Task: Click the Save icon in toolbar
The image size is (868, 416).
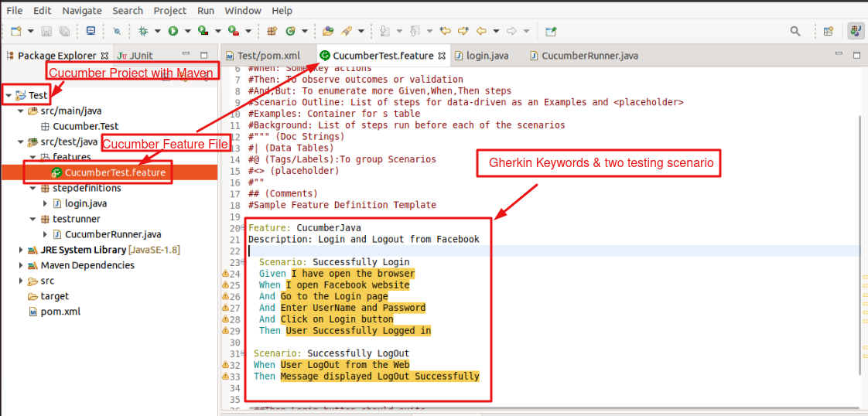Action: click(47, 32)
